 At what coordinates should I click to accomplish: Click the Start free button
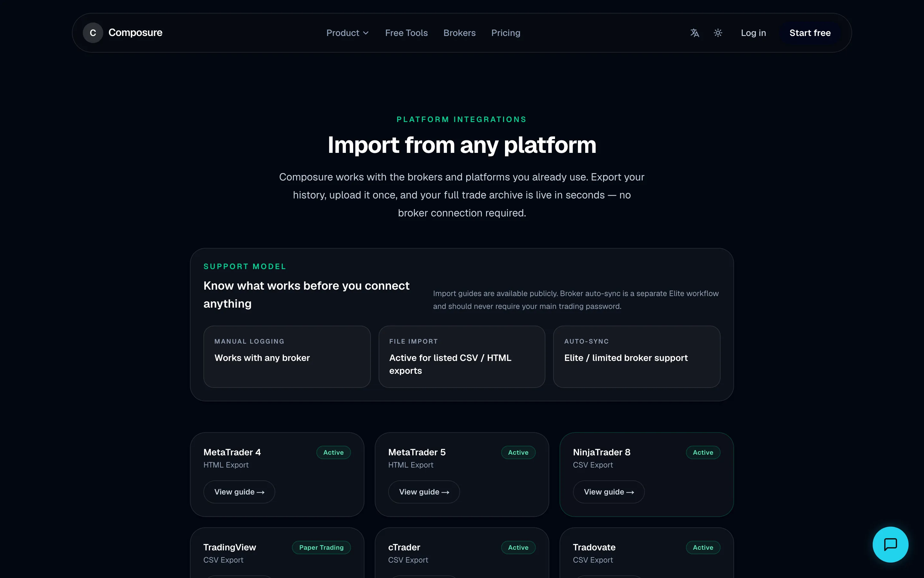coord(810,33)
